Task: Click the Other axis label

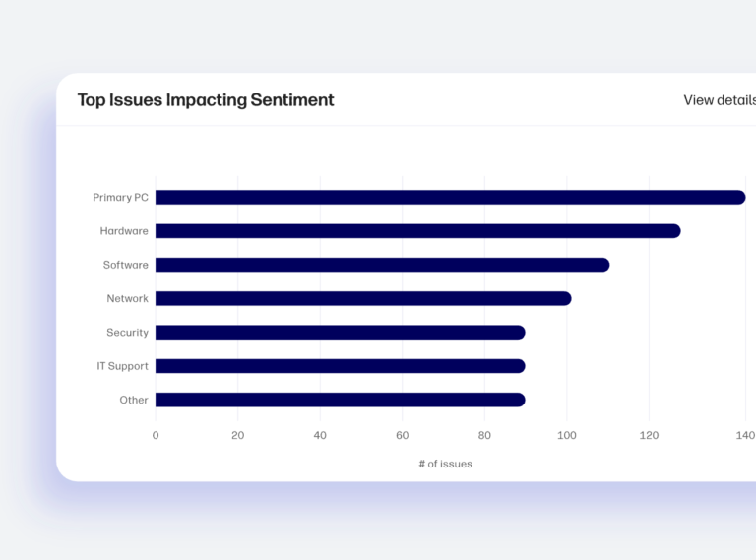Action: [134, 400]
